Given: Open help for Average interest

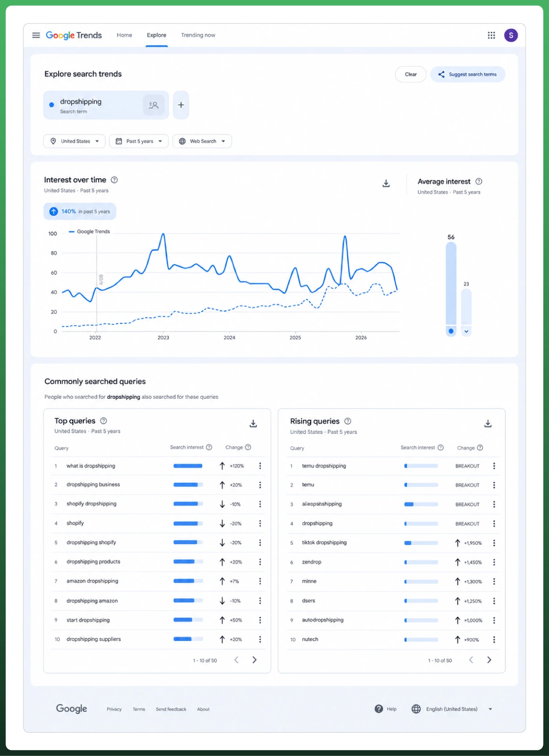Looking at the screenshot, I should click(479, 181).
